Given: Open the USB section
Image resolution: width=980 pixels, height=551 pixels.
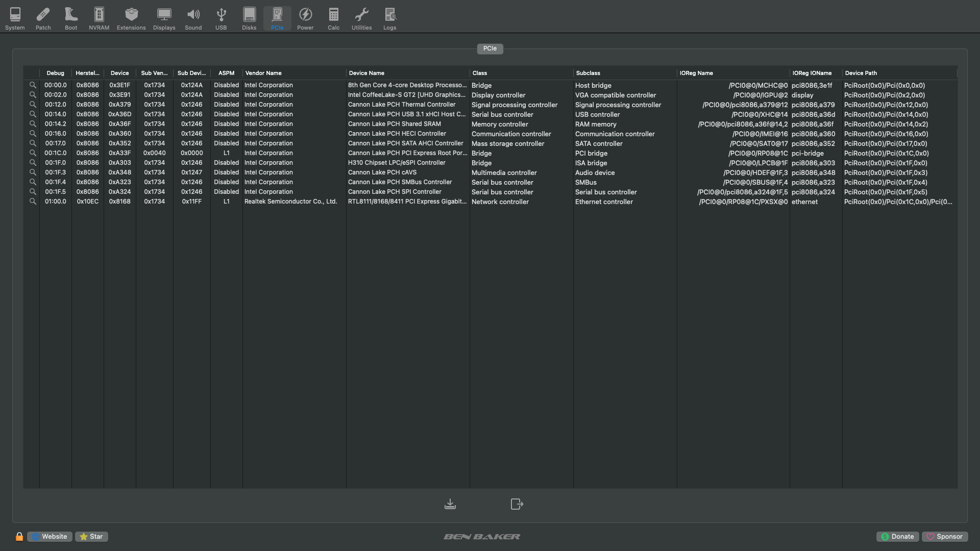Looking at the screenshot, I should [221, 19].
